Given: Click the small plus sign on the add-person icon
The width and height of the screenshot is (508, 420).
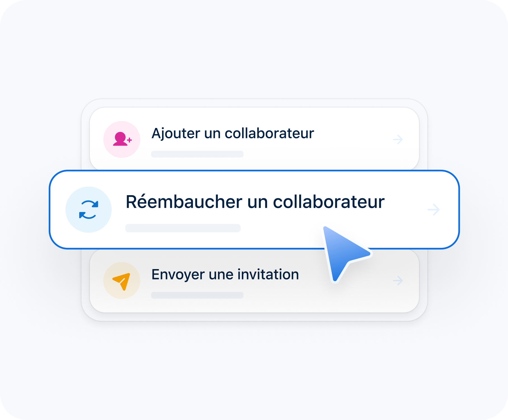Looking at the screenshot, I should tap(129, 140).
